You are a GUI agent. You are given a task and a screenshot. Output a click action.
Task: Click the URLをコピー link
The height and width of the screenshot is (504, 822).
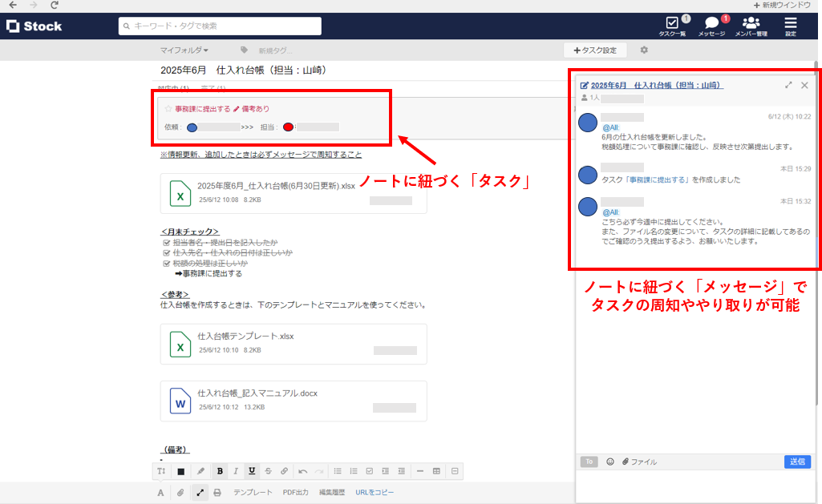click(375, 492)
